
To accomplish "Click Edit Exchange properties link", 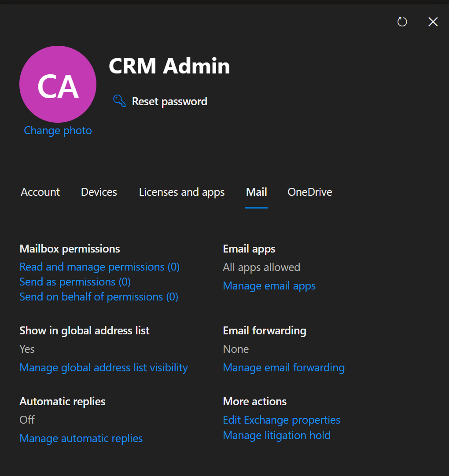I will point(282,420).
